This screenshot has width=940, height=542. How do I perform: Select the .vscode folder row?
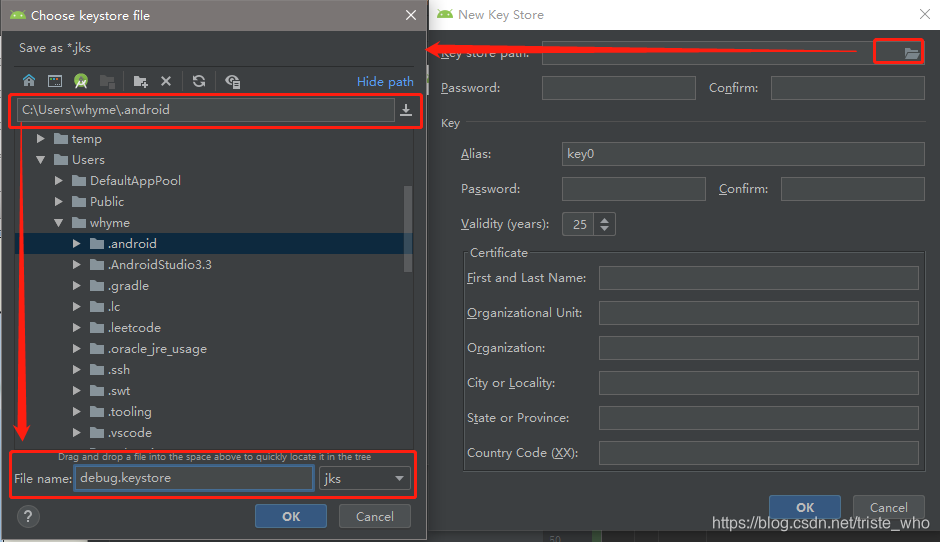click(213, 432)
